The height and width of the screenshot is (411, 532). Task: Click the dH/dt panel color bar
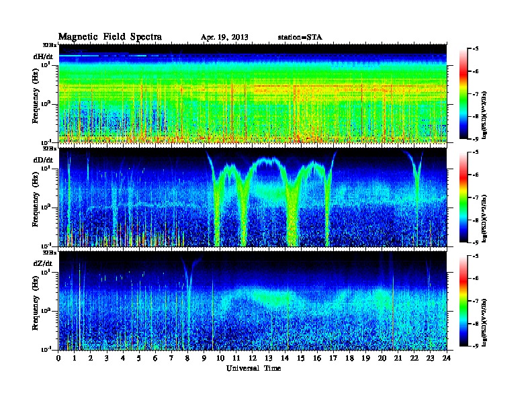[463, 94]
